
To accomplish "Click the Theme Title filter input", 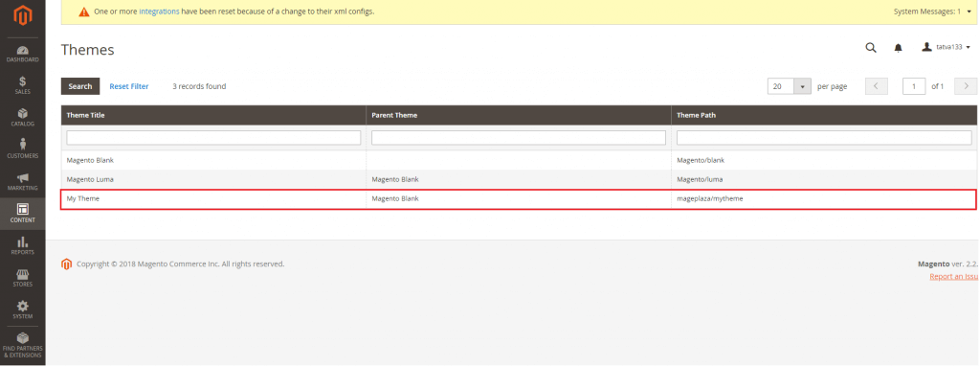I will pos(213,138).
